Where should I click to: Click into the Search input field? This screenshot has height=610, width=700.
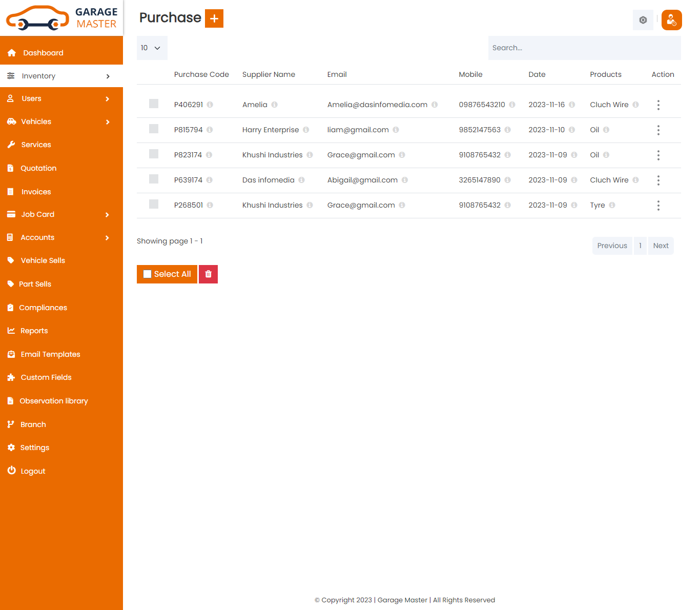[584, 48]
